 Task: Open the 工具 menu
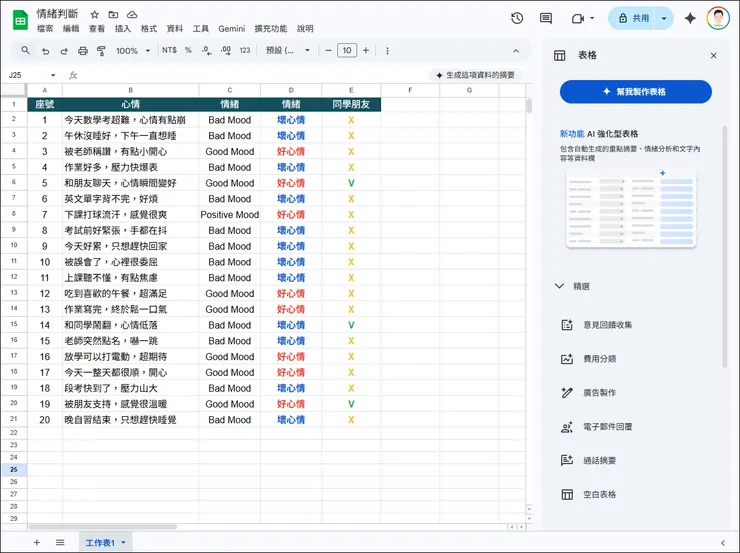point(201,29)
